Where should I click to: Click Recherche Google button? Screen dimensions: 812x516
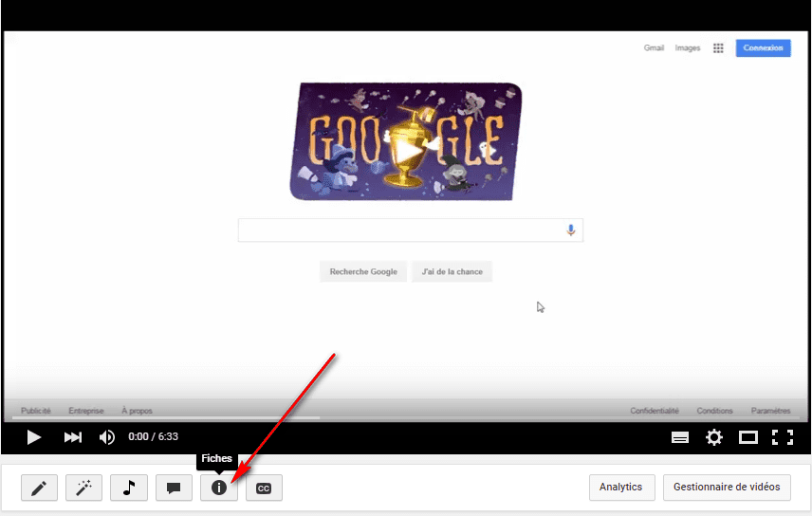click(363, 271)
